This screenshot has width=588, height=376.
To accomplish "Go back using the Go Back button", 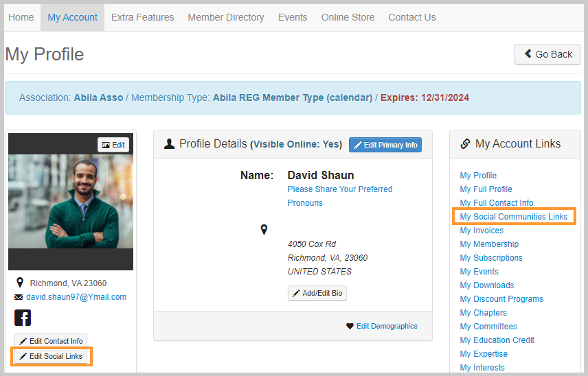I will (547, 54).
